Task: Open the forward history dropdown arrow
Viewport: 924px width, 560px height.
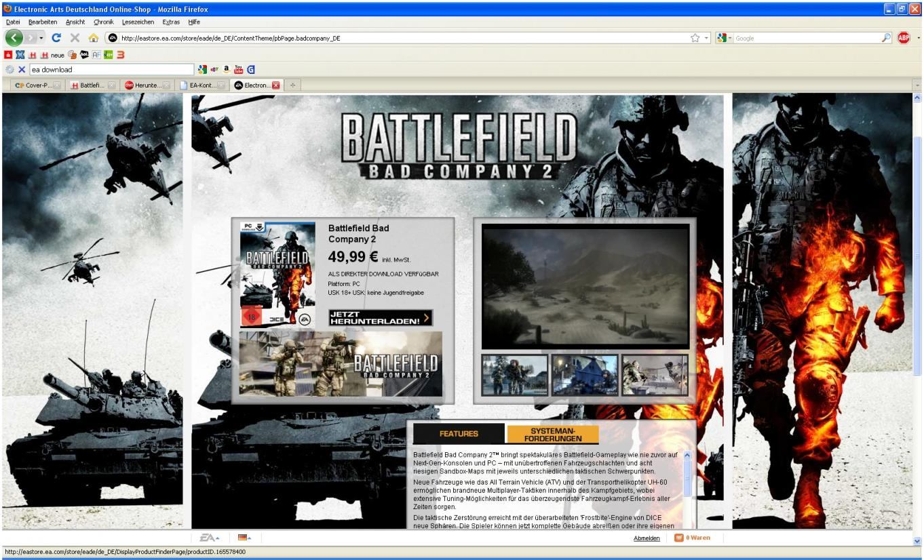Action: [40, 39]
